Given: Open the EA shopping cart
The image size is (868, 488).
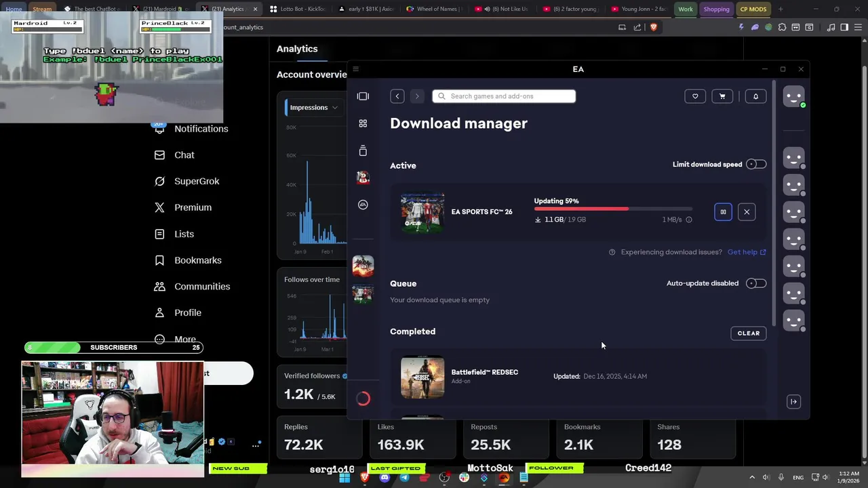Looking at the screenshot, I should pyautogui.click(x=722, y=96).
